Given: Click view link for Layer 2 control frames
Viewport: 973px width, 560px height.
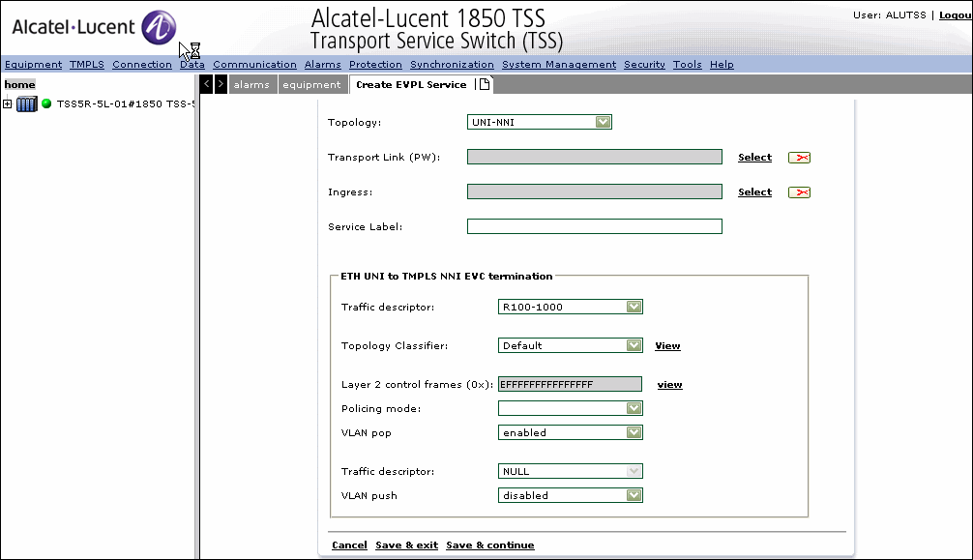Looking at the screenshot, I should (669, 385).
